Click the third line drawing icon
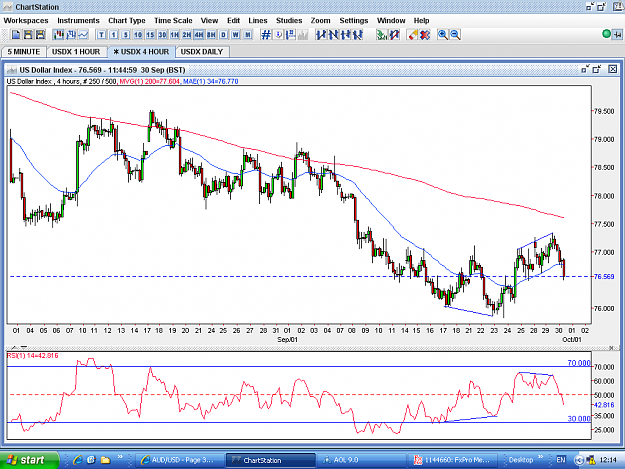The height and width of the screenshot is (469, 625). pos(346,35)
